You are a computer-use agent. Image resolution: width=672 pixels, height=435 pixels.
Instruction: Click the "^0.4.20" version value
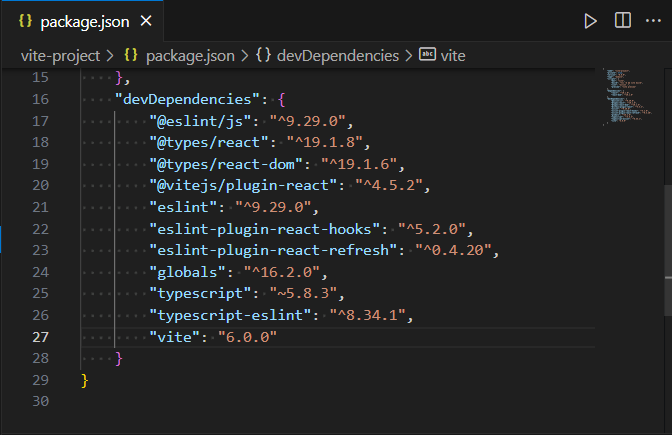(x=453, y=250)
